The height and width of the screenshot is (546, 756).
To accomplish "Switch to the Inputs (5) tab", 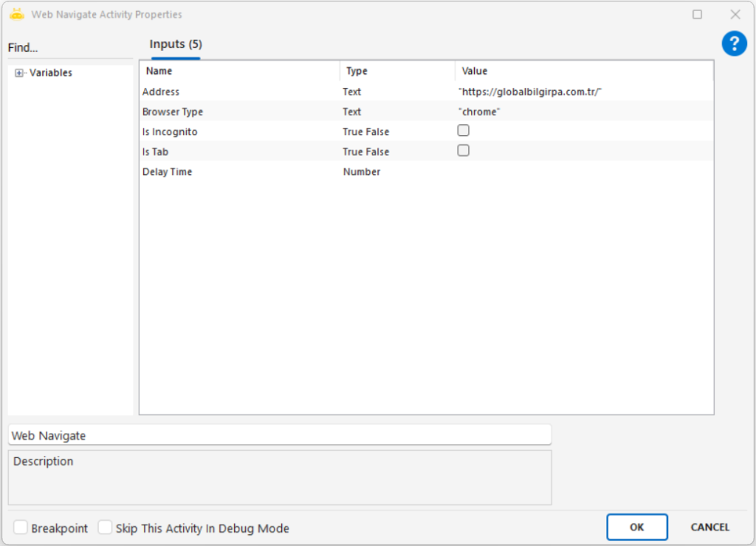I will pyautogui.click(x=176, y=44).
